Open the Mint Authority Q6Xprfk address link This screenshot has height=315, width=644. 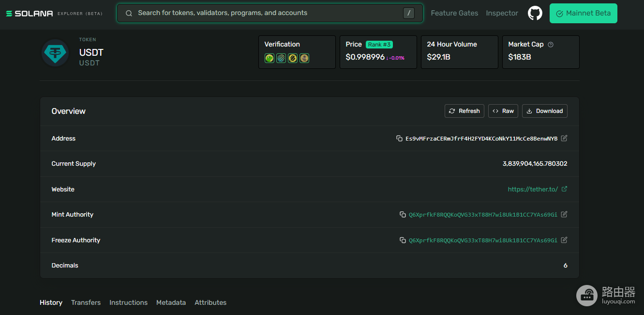tap(483, 214)
